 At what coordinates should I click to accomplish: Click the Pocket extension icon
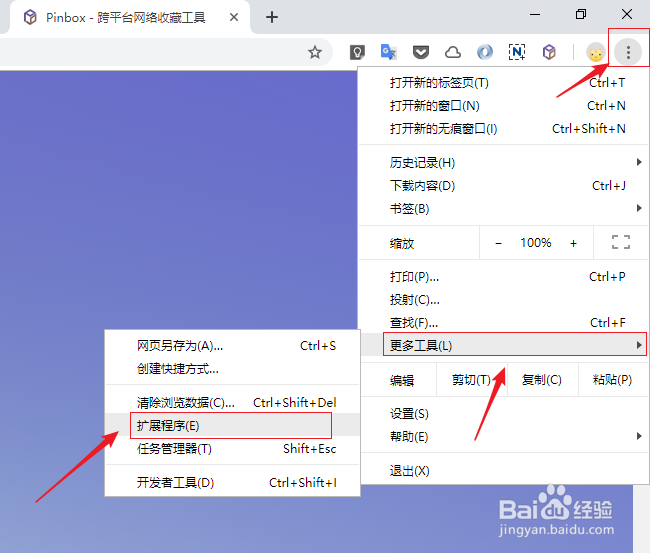pyautogui.click(x=421, y=52)
